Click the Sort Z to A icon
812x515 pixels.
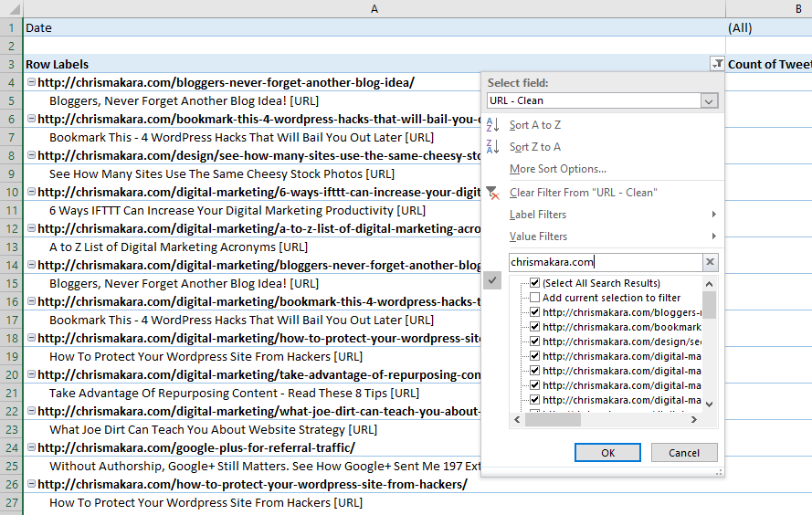point(492,146)
